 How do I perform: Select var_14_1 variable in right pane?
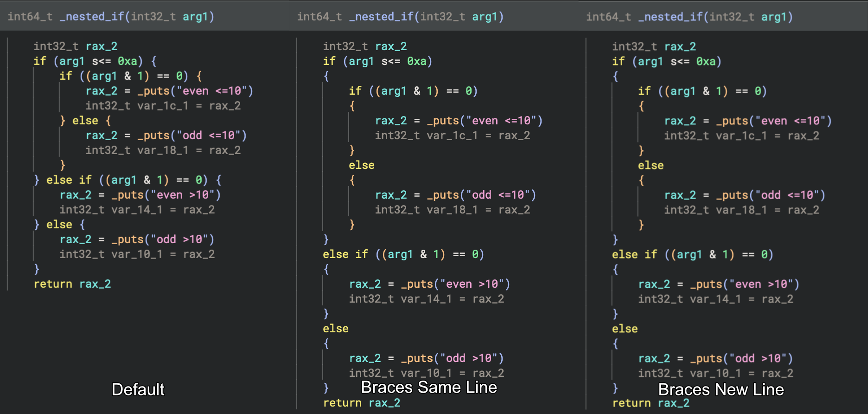pyautogui.click(x=716, y=299)
